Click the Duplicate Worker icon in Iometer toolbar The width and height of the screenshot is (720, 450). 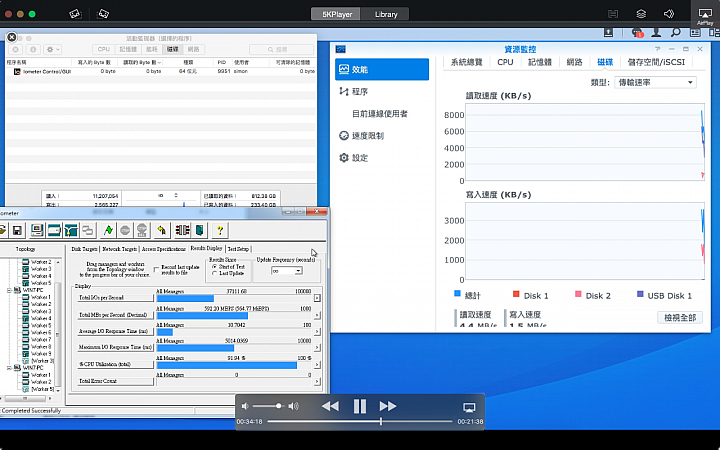[x=88, y=230]
